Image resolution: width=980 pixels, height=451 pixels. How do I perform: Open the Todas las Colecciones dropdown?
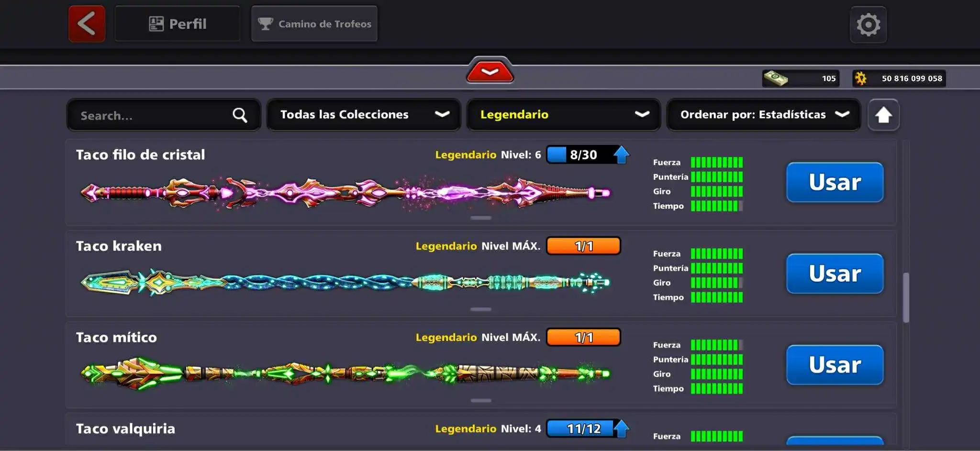[x=364, y=115]
